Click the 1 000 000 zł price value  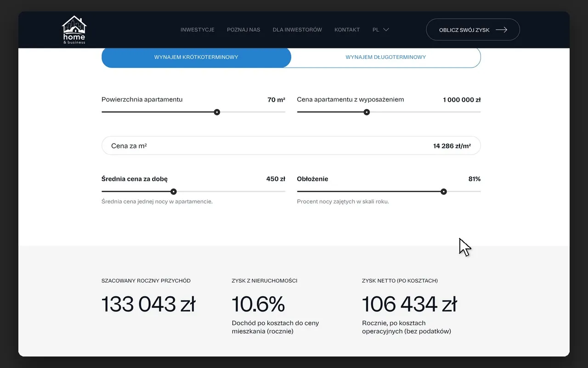[x=462, y=100]
